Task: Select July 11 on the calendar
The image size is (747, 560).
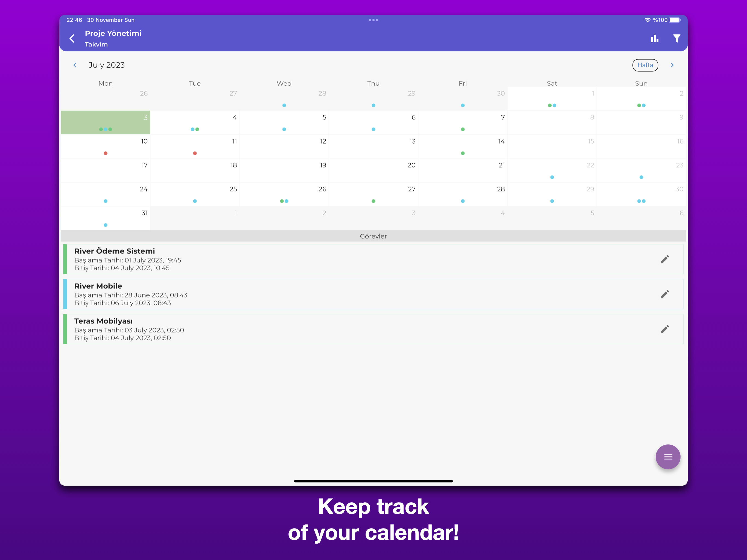Action: click(x=195, y=147)
